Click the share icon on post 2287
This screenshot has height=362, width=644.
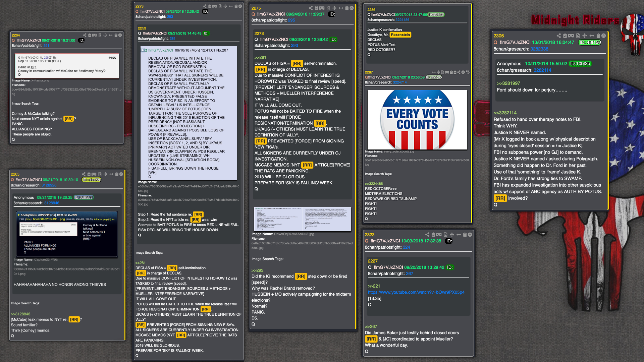[459, 72]
